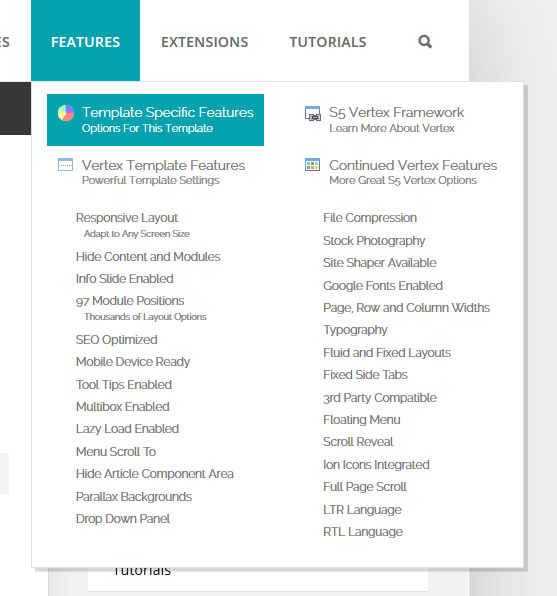This screenshot has height=596, width=557.
Task: Open Ion Icons Integrated link
Action: coord(376,464)
